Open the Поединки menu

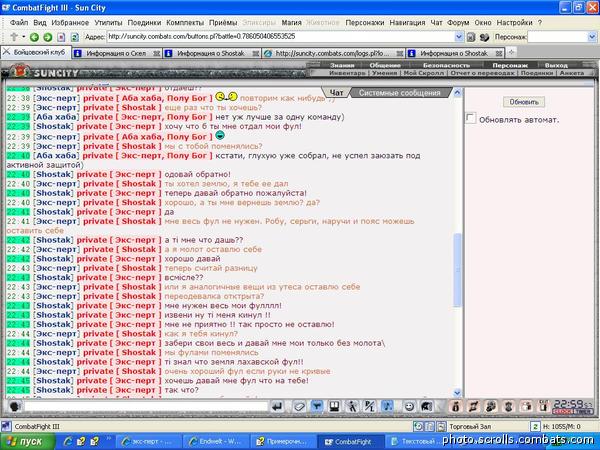click(144, 23)
